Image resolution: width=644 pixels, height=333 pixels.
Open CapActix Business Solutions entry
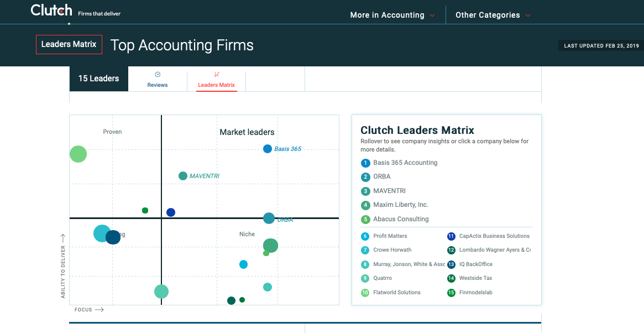[x=494, y=236]
